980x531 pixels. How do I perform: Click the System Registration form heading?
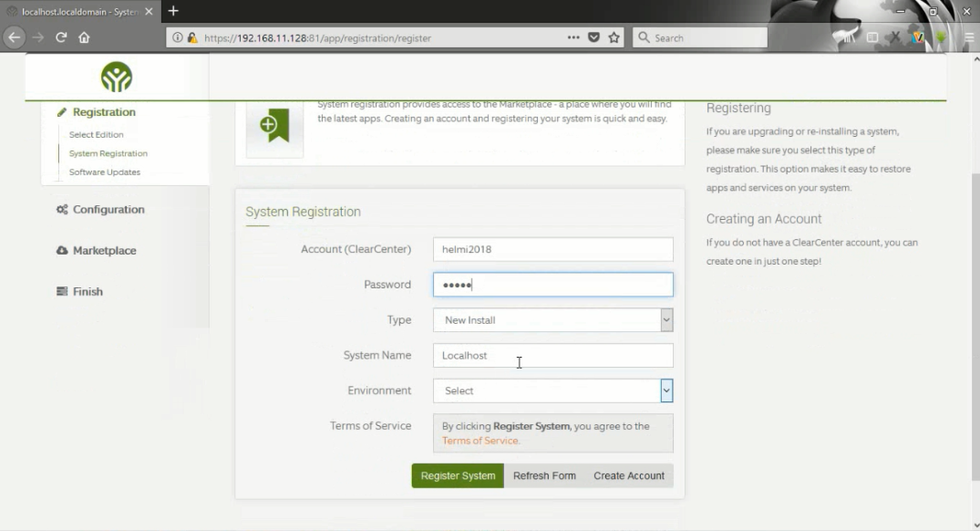(304, 212)
